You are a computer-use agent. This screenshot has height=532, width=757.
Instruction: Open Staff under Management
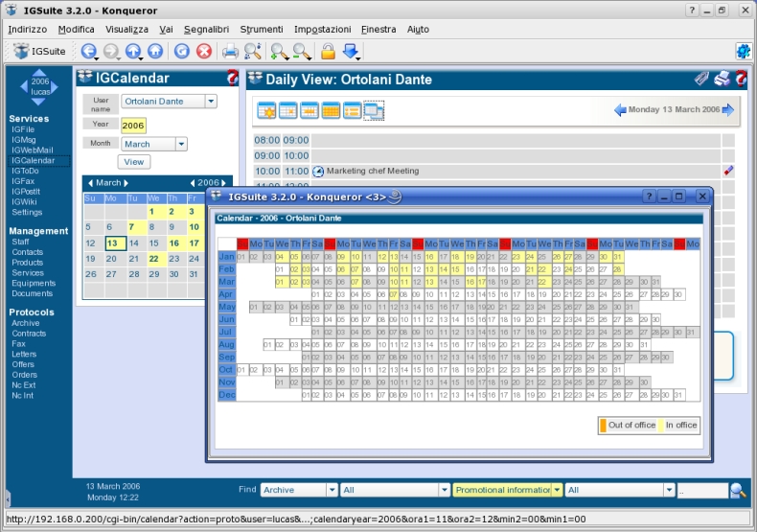pyautogui.click(x=20, y=242)
